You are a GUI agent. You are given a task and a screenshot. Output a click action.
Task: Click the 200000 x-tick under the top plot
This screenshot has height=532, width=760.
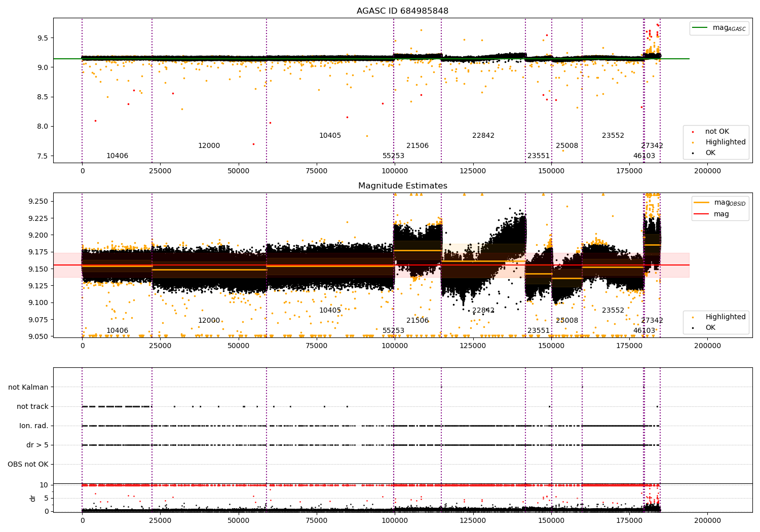(x=707, y=171)
